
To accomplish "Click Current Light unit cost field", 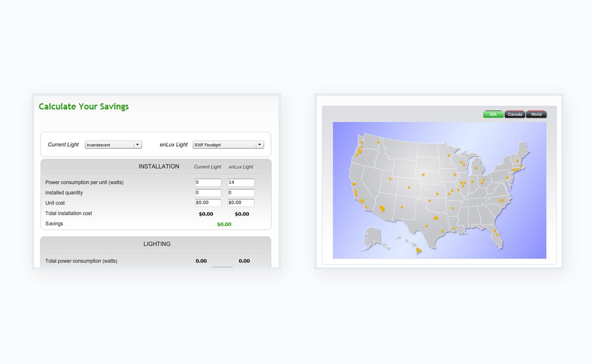I will pos(208,203).
